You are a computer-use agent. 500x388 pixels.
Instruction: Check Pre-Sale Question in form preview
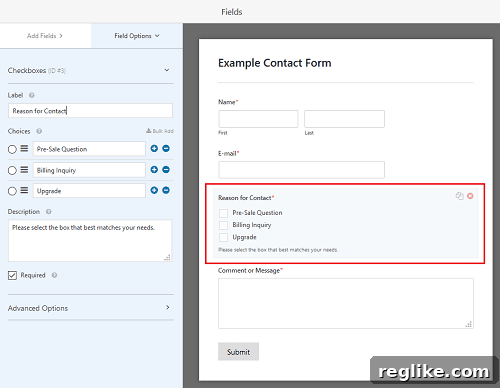[224, 213]
